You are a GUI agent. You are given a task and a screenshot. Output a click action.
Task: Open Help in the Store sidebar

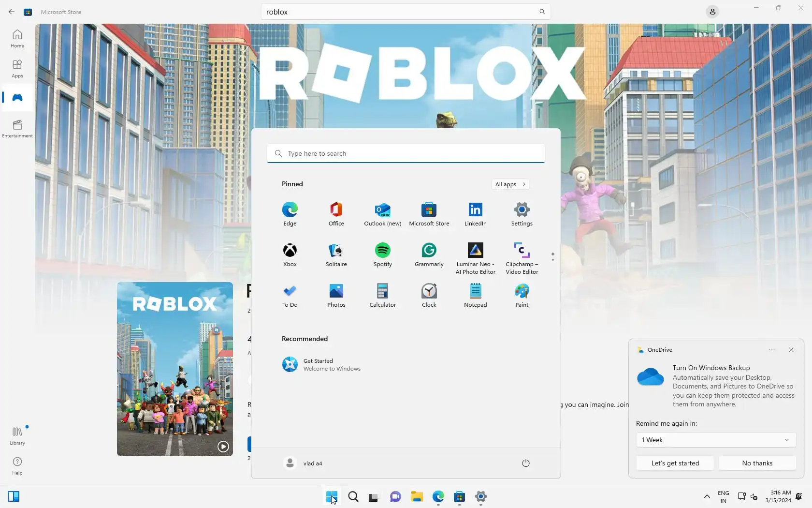pyautogui.click(x=17, y=466)
